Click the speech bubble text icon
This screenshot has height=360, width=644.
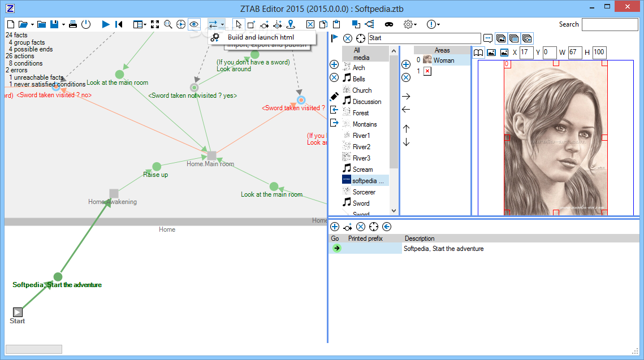coord(487,38)
